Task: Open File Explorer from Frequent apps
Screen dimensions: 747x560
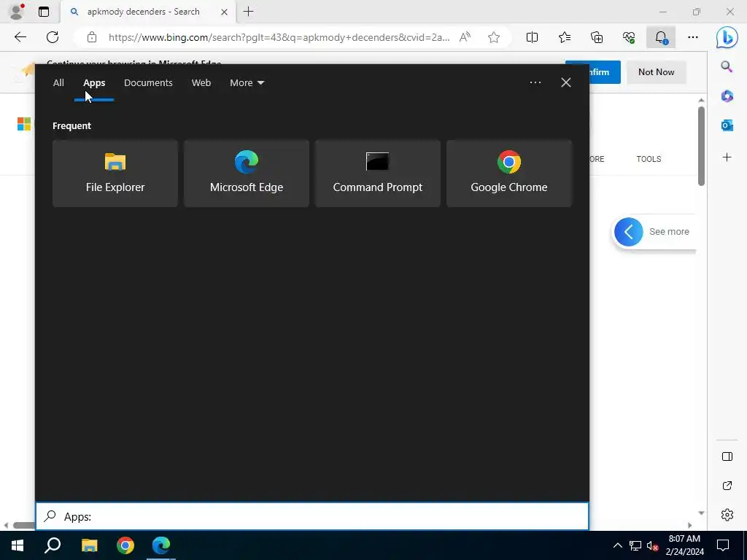Action: tap(115, 174)
